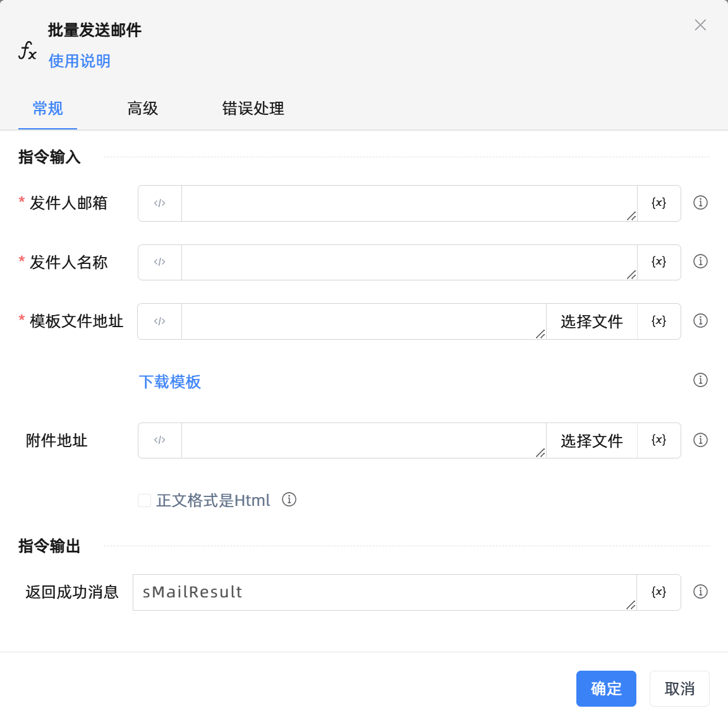This screenshot has height=725, width=728.
Task: Toggle code mode for 发件人邮箱 field
Action: pyautogui.click(x=160, y=203)
